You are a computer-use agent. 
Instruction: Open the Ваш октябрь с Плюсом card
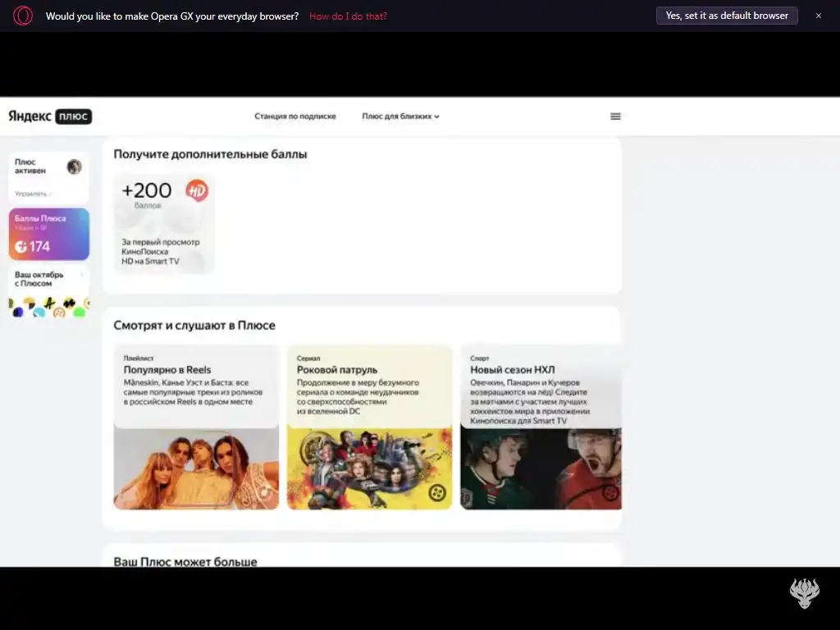pyautogui.click(x=48, y=293)
